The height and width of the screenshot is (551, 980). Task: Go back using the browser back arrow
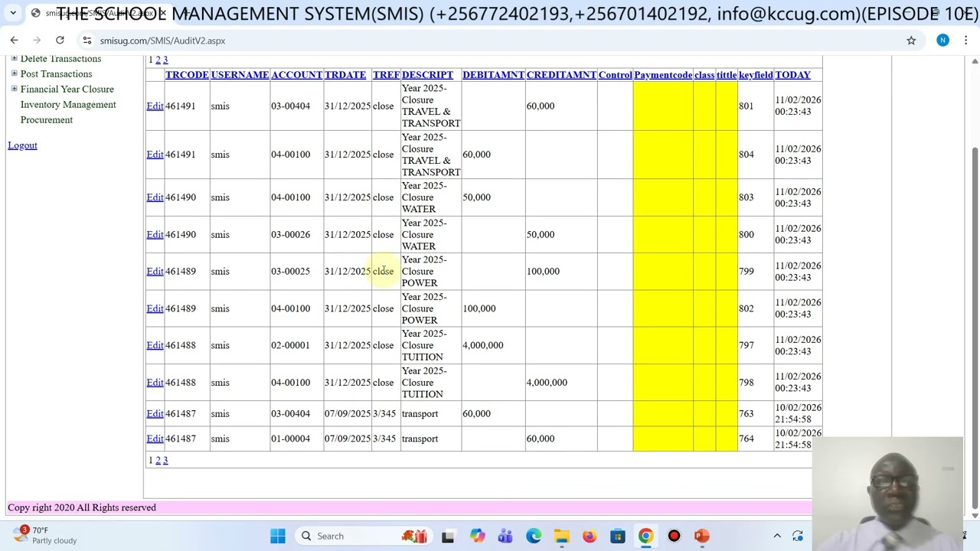[14, 41]
